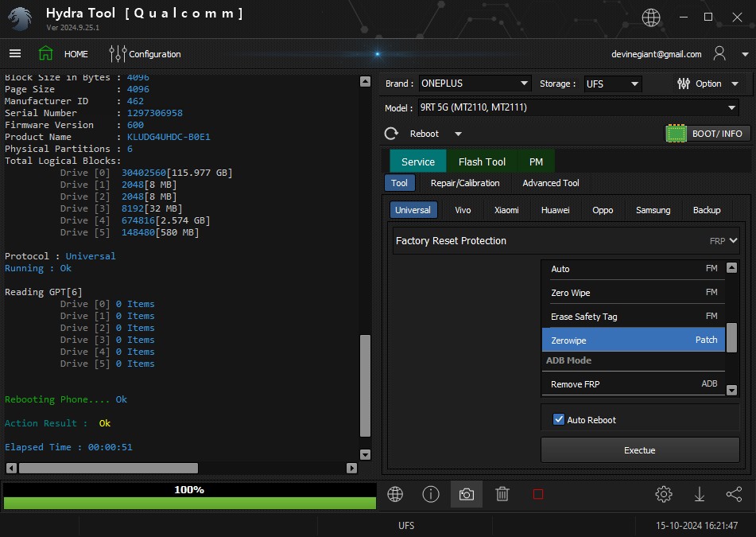This screenshot has width=756, height=537.
Task: Open the hamburger menu
Action: coord(15,53)
